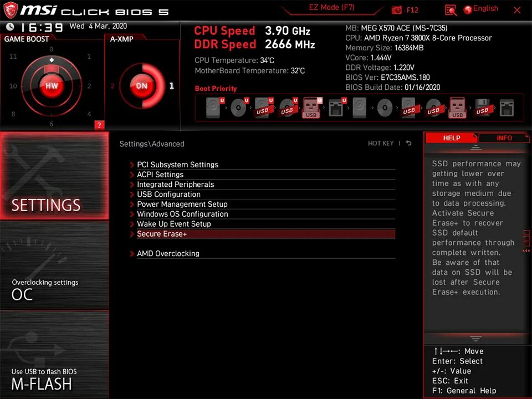Click the date Wed 4 Mar, 2020

tap(98, 26)
